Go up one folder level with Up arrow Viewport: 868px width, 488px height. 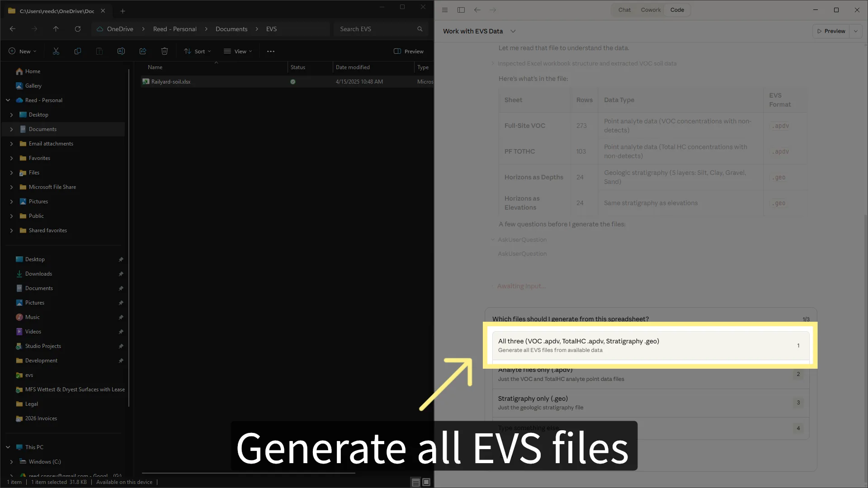[x=56, y=29]
